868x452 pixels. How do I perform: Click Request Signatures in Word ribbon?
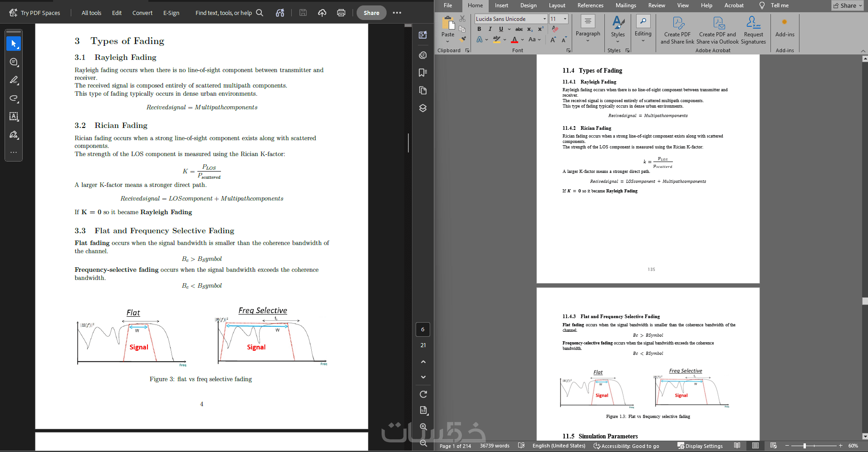[x=753, y=30]
